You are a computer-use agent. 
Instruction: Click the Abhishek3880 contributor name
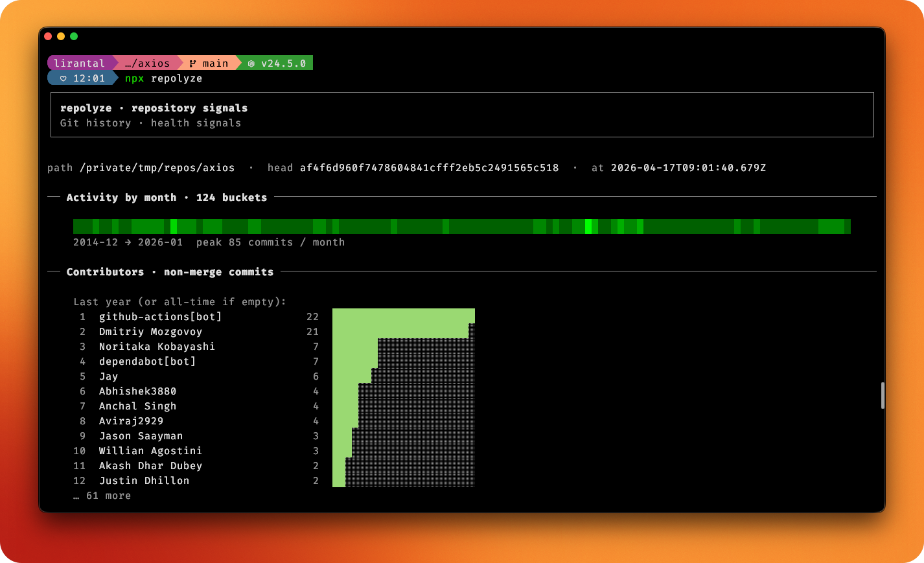point(137,391)
